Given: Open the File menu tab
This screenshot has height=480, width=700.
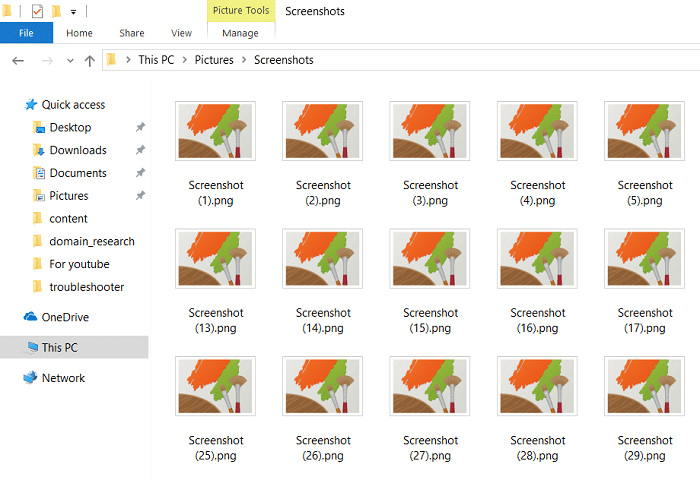Looking at the screenshot, I should tap(26, 33).
